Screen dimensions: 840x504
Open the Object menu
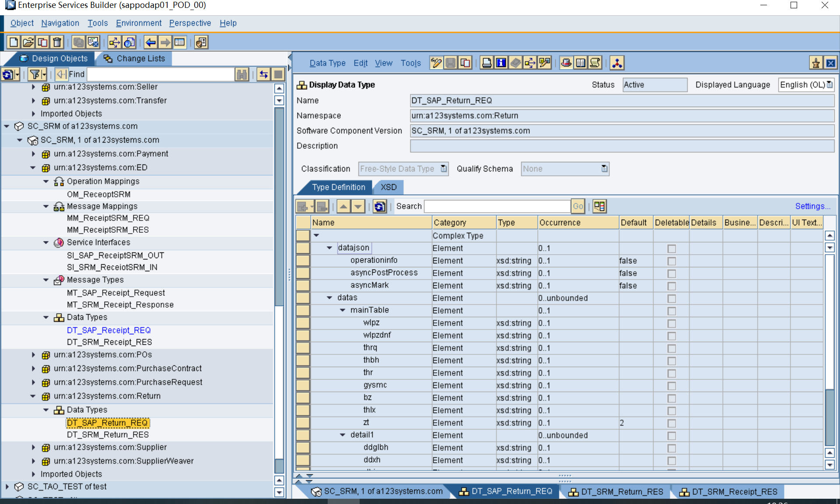(22, 23)
